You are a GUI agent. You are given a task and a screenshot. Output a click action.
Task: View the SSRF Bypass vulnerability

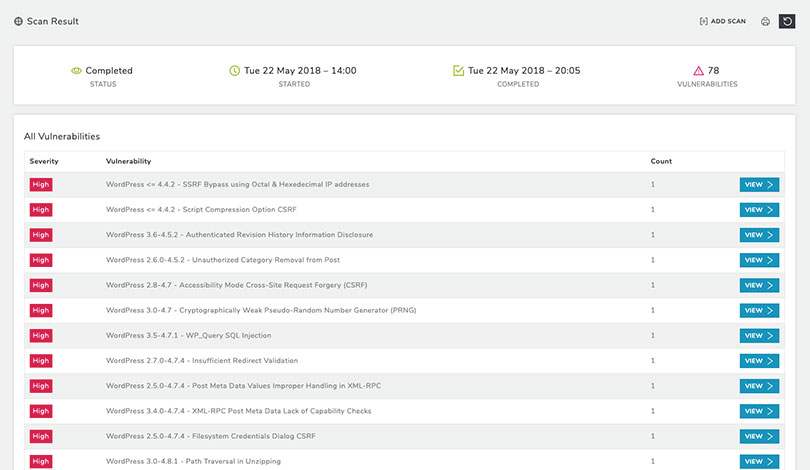[x=759, y=184]
